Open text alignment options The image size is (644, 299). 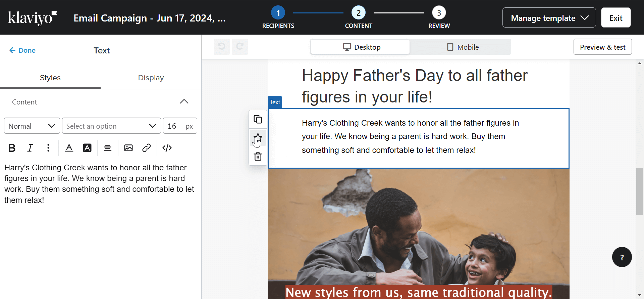108,148
